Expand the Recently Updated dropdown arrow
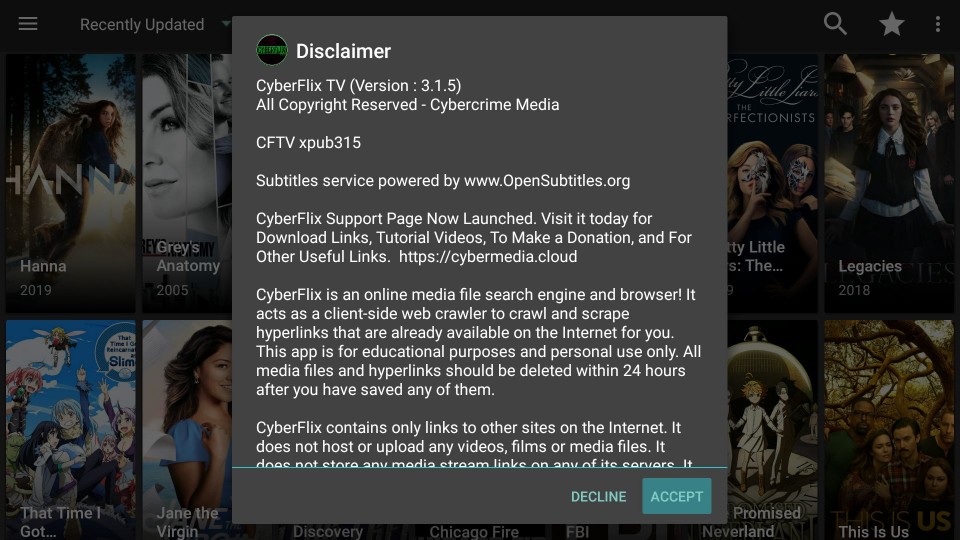The height and width of the screenshot is (540, 960). [225, 24]
